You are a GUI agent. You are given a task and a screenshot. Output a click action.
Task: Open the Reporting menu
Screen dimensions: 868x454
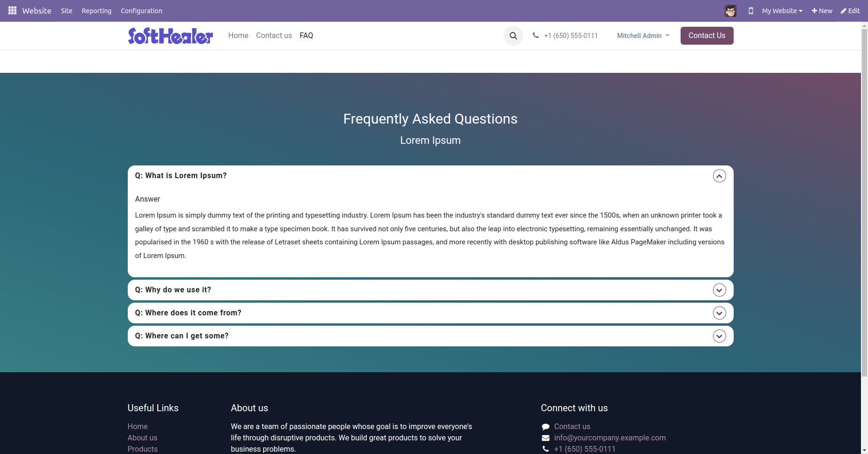97,11
